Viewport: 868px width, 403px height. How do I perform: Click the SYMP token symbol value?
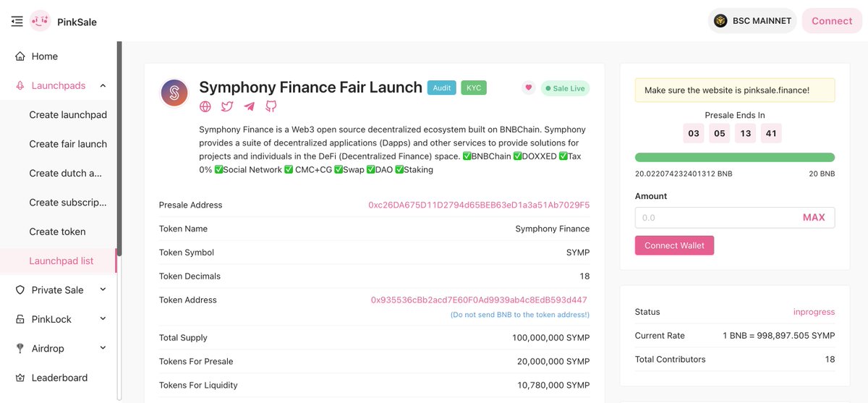[x=578, y=253]
